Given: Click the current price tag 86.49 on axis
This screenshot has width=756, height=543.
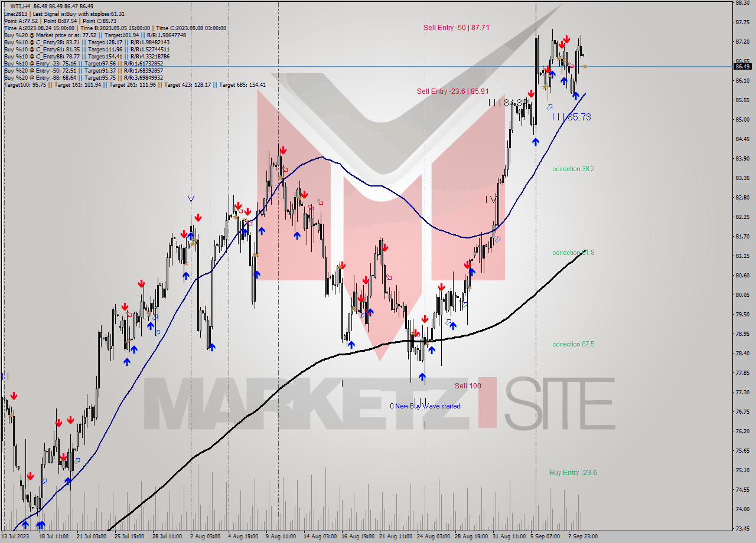Looking at the screenshot, I should [x=743, y=66].
